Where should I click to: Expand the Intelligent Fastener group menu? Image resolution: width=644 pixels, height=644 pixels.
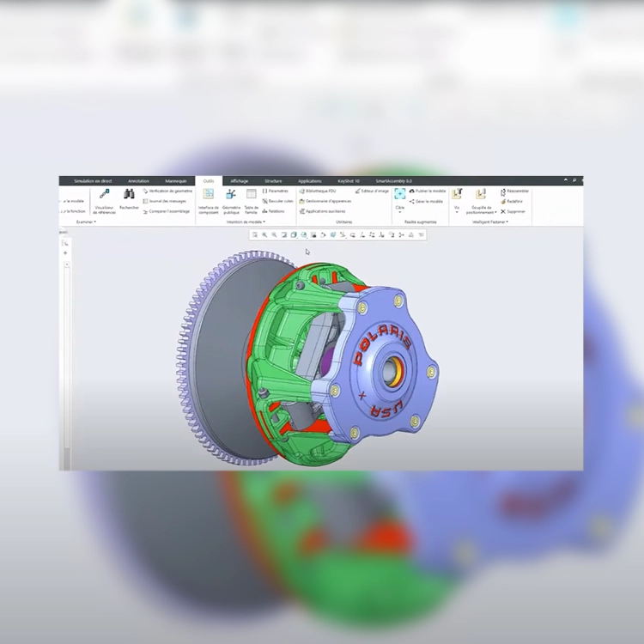click(490, 222)
